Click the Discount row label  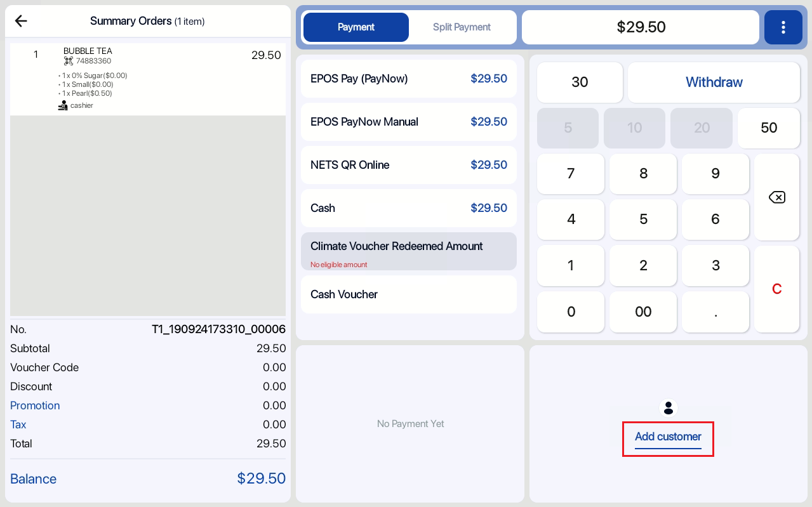tap(31, 386)
